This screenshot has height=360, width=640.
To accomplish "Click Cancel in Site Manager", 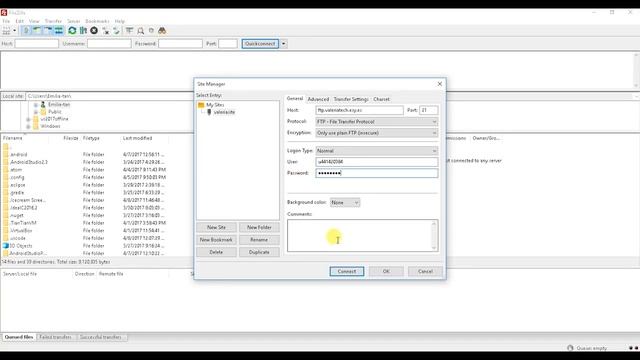I will click(x=425, y=271).
